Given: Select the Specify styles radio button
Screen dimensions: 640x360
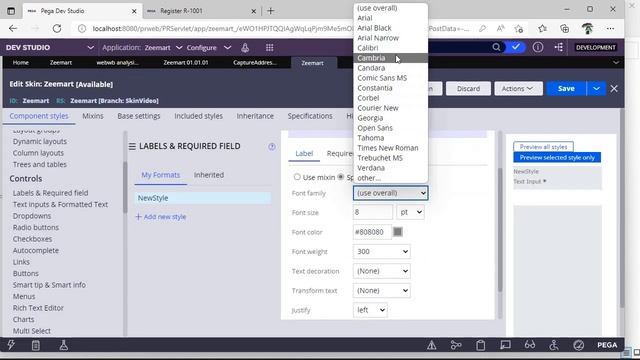Looking at the screenshot, I should pos(341,177).
